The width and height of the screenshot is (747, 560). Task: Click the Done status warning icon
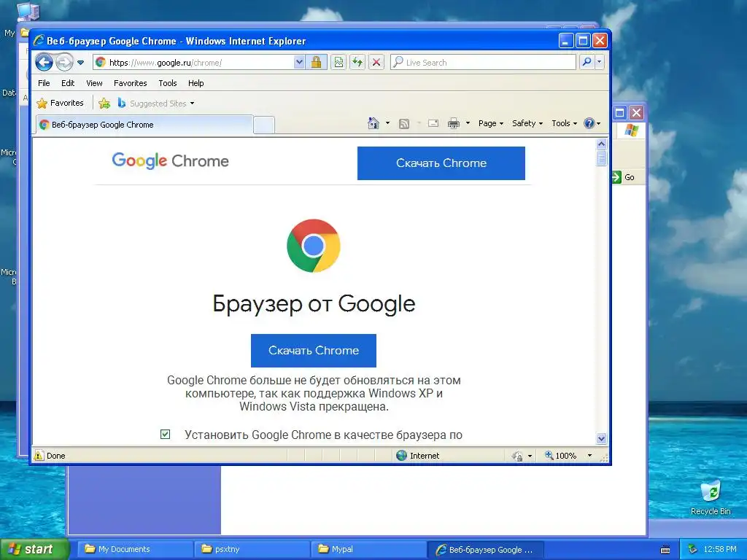(x=39, y=455)
